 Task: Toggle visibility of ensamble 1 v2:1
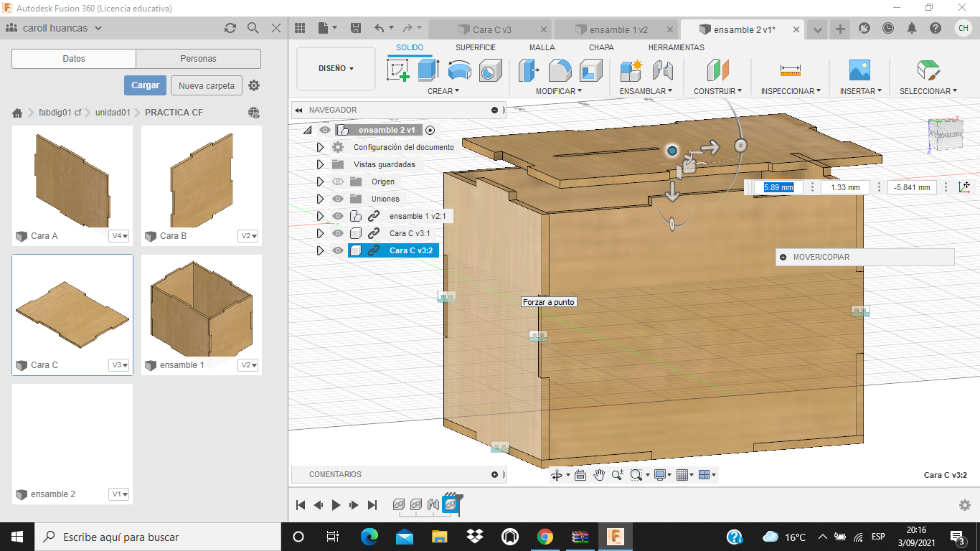(x=338, y=216)
